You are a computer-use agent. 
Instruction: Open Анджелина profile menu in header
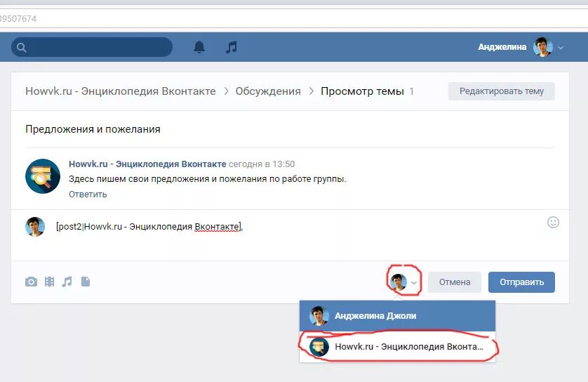coord(521,47)
